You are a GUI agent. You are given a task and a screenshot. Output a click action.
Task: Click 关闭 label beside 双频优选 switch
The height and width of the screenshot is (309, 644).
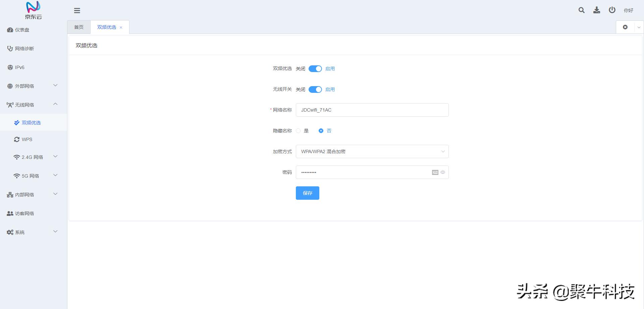[x=301, y=69]
